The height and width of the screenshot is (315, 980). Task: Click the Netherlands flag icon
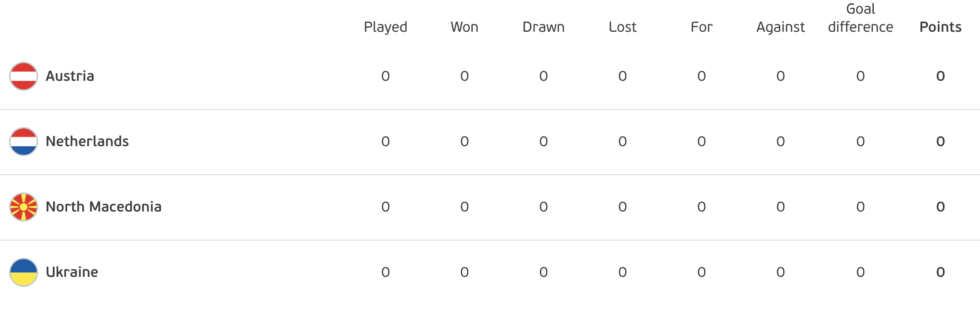pos(24,142)
